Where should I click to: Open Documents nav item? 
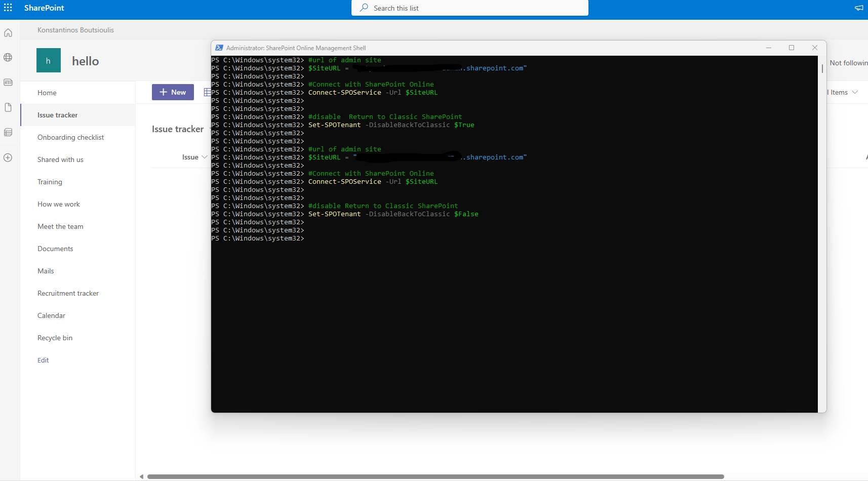55,249
